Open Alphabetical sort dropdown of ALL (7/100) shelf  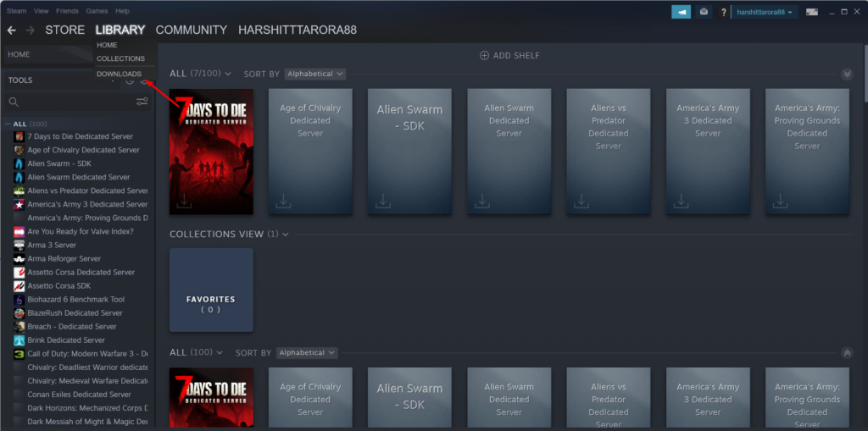coord(315,74)
